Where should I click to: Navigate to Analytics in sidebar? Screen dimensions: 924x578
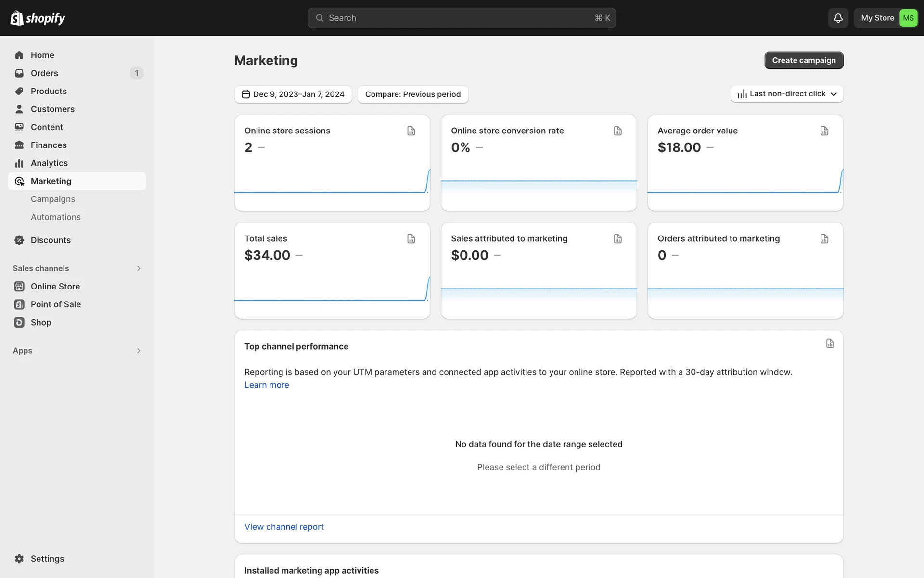(x=49, y=163)
